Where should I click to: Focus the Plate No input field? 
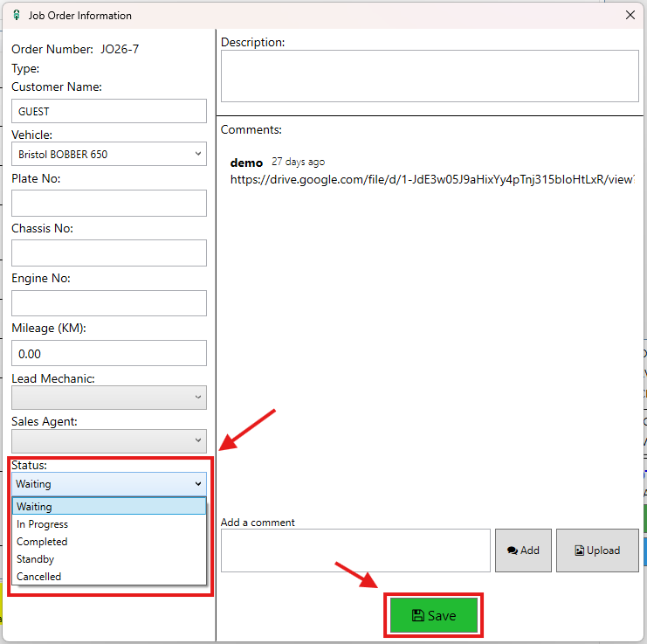click(x=109, y=204)
